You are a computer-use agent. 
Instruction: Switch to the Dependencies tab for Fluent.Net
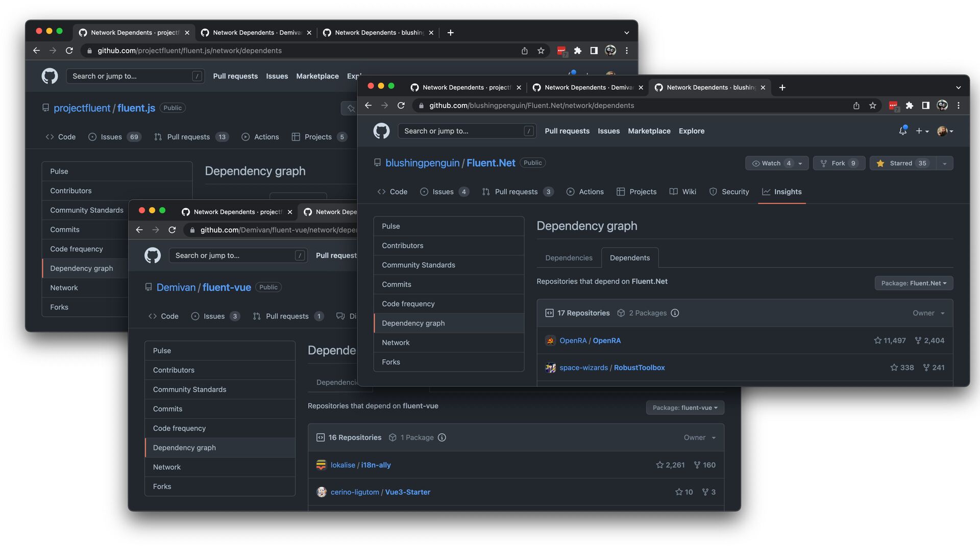click(569, 258)
